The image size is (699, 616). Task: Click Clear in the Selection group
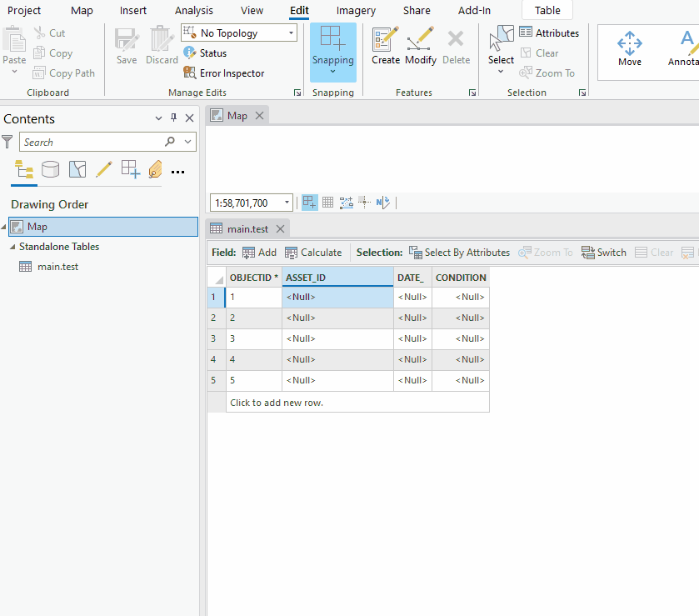click(539, 53)
